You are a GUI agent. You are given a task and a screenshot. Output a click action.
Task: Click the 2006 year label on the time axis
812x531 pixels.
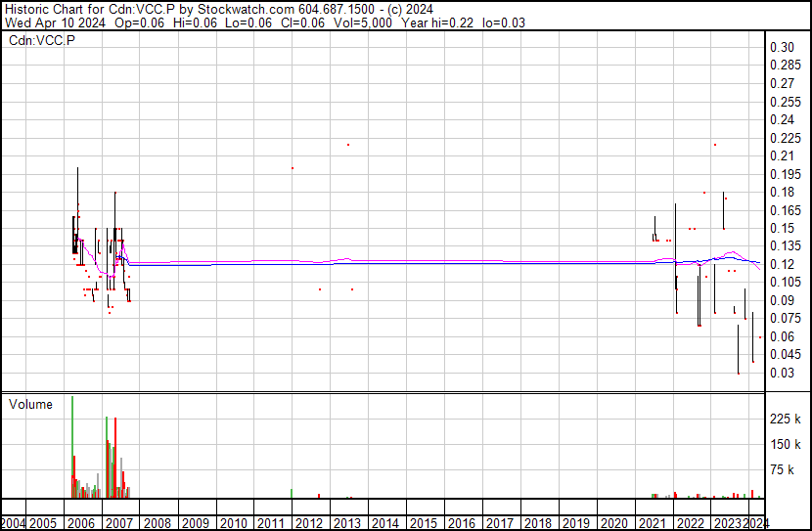(80, 523)
